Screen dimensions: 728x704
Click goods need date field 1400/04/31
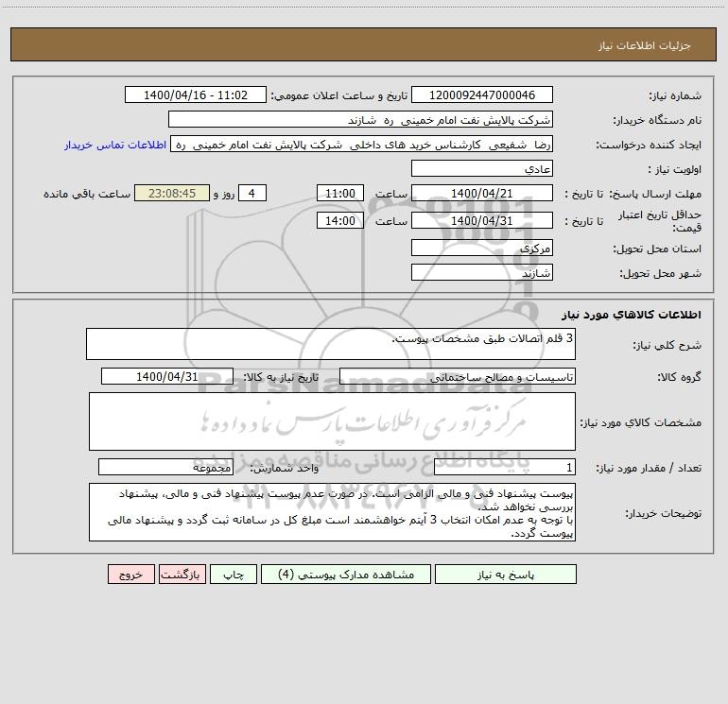(x=167, y=376)
